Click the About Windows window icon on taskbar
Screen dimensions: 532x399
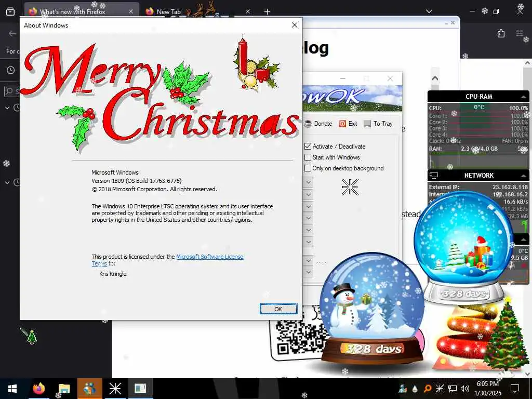click(x=140, y=389)
